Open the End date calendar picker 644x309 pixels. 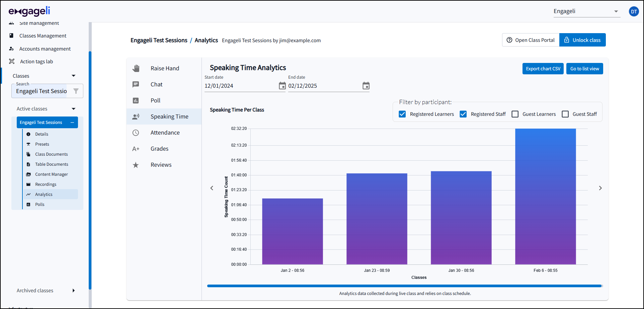coord(366,86)
